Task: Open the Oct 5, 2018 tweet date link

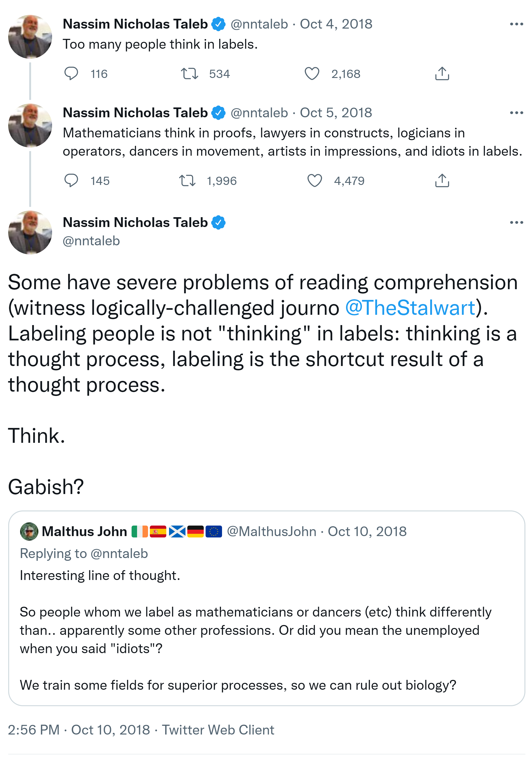Action: (336, 113)
